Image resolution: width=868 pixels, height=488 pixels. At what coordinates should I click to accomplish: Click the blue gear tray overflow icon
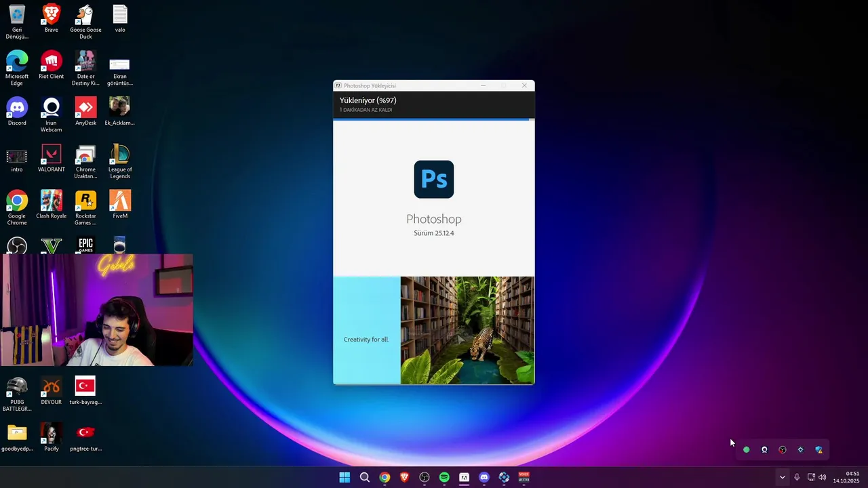[x=801, y=449]
